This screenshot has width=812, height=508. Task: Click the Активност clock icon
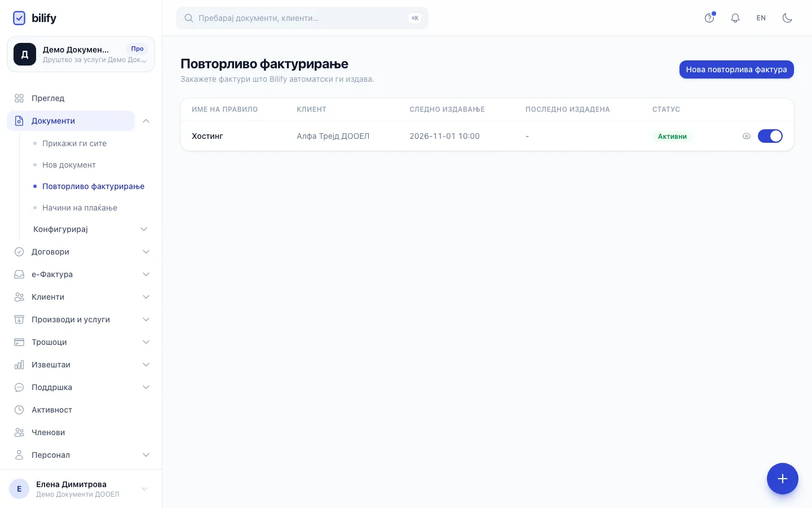pos(19,410)
